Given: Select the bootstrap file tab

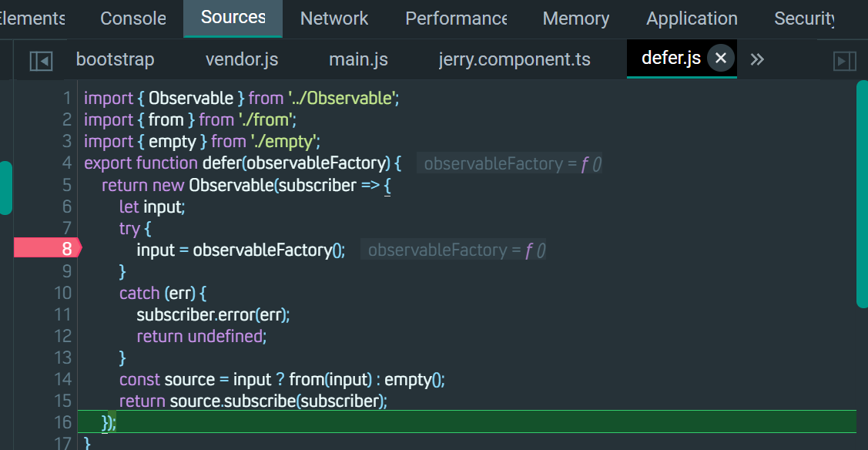Looking at the screenshot, I should click(116, 59).
